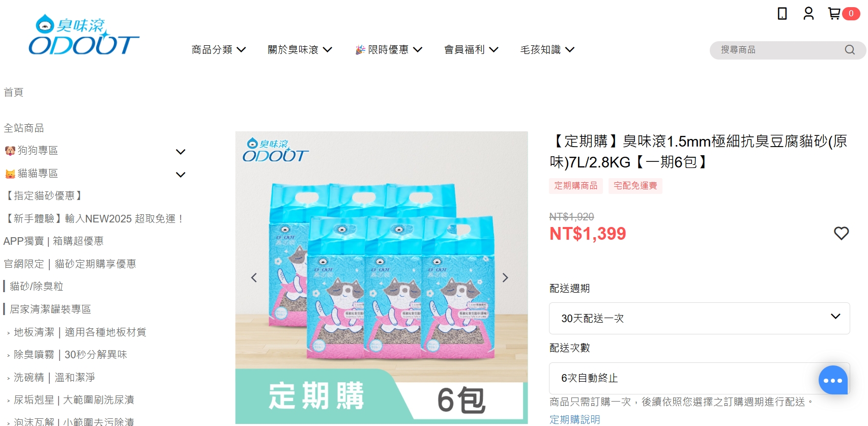Screen dimensions: 868x426
Task: Click the 定期購說明 link
Action: pyautogui.click(x=575, y=419)
